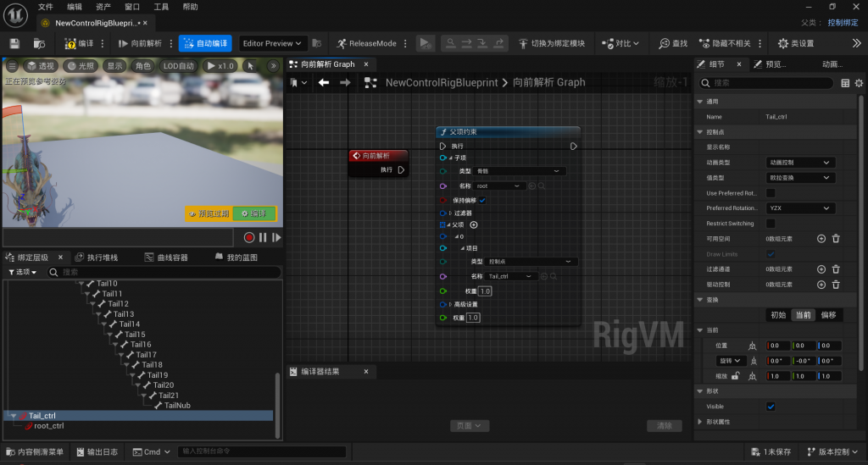Open the LOD自动 menu
Screen dimensions: 868x465
click(x=178, y=66)
